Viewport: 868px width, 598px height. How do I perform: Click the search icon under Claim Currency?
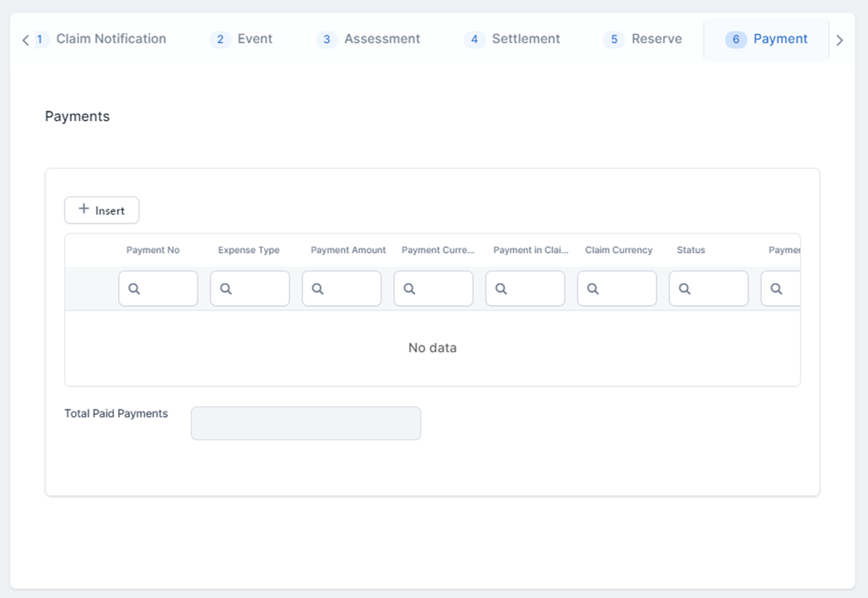click(592, 289)
